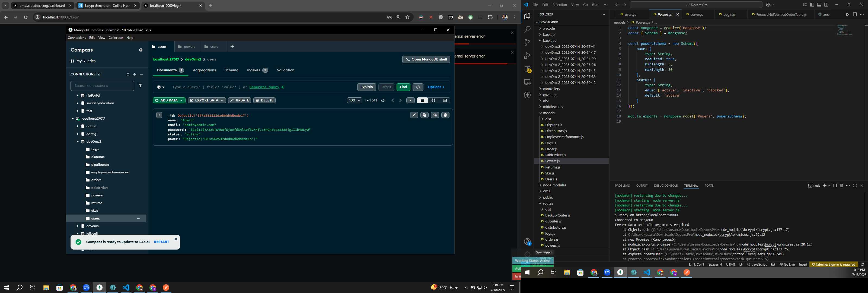Toggle VS Code primary sidebar layout
The image size is (868, 293).
coord(812,5)
